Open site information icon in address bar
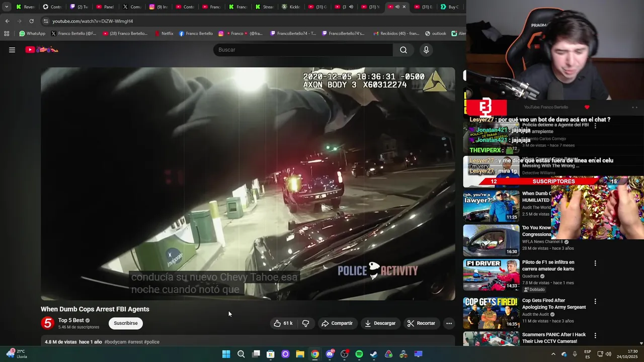This screenshot has height=362, width=644. tap(46, 21)
